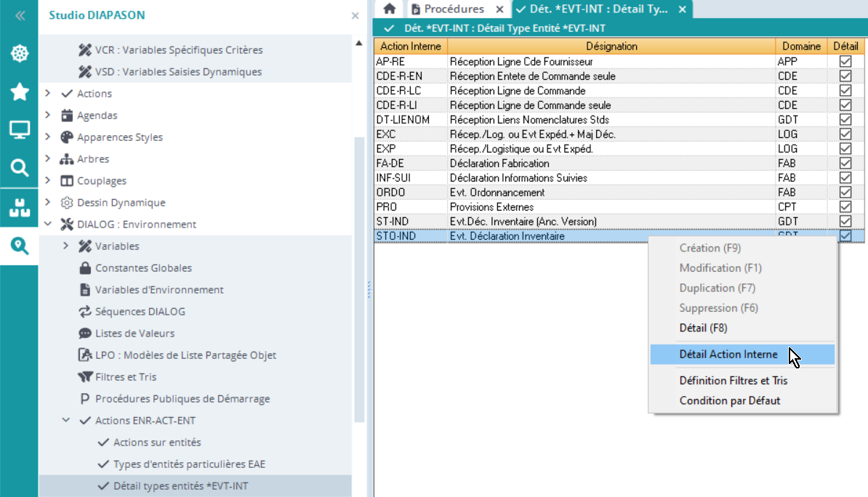Click the tree panel vertical scrollbar
Viewport: 868px width, 497px height.
click(358, 276)
